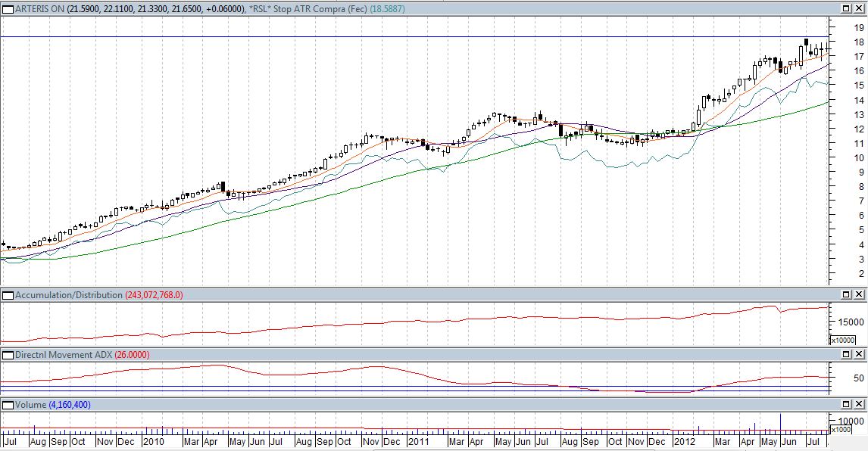868x451 pixels.
Task: Click the 2010 year label on date axis
Action: 154,441
